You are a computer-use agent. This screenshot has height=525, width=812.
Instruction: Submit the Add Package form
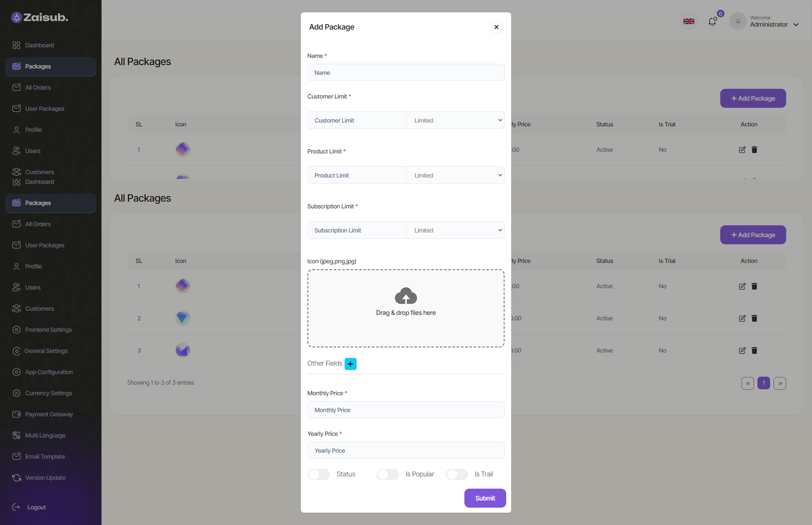click(485, 498)
